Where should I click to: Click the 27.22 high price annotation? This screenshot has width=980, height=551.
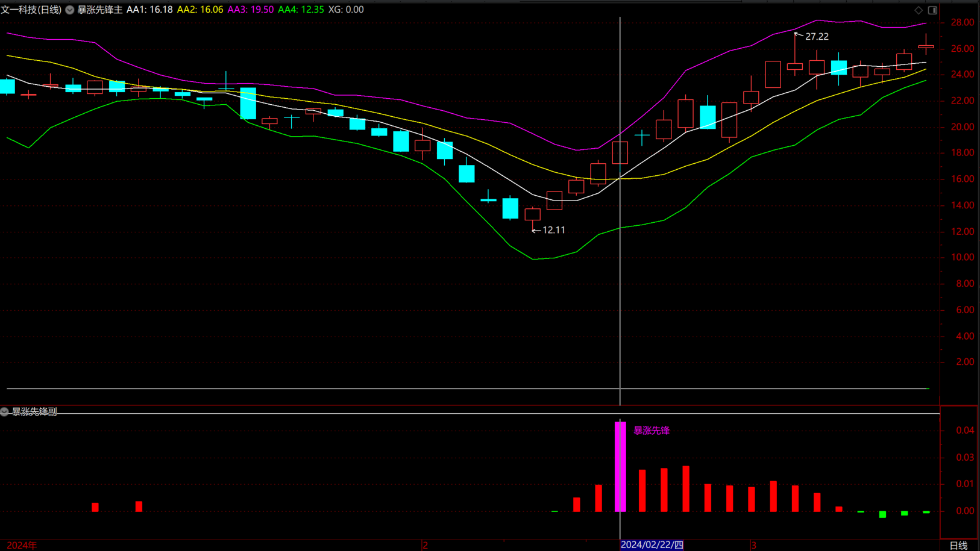point(817,37)
